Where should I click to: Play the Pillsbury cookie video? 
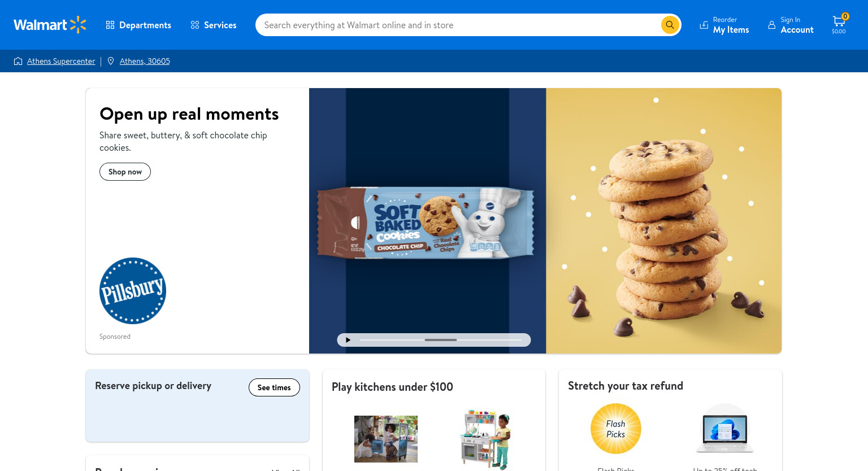(x=348, y=340)
